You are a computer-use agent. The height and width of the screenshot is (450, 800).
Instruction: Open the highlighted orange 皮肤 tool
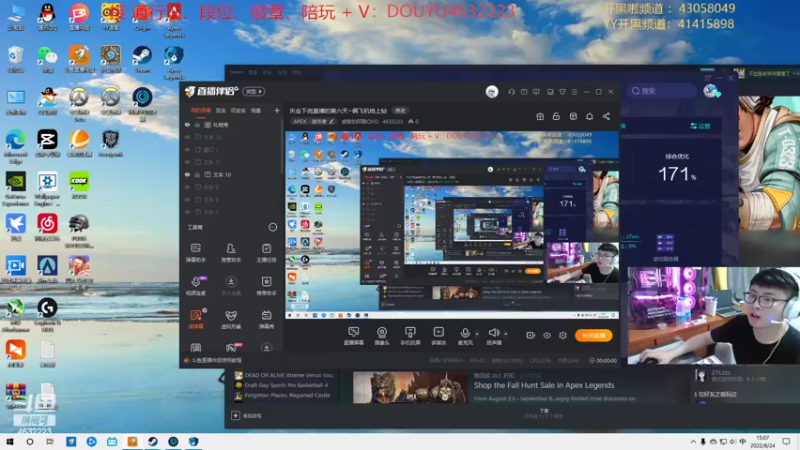tap(196, 319)
